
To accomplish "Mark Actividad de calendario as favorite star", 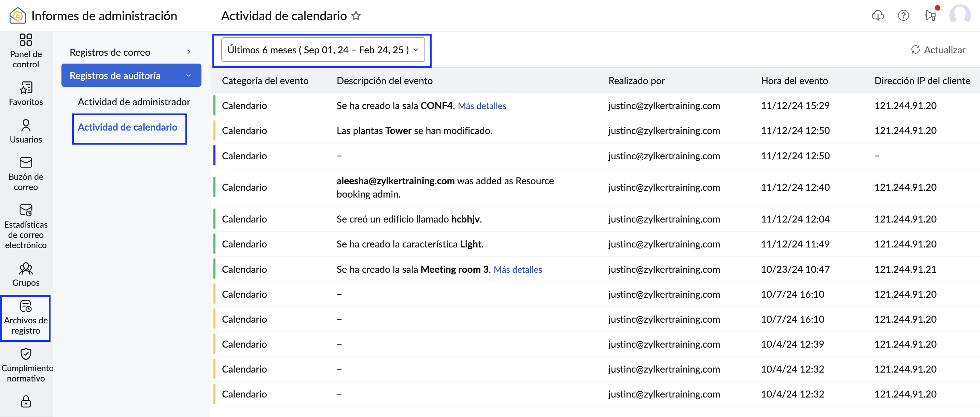I will click(x=356, y=16).
